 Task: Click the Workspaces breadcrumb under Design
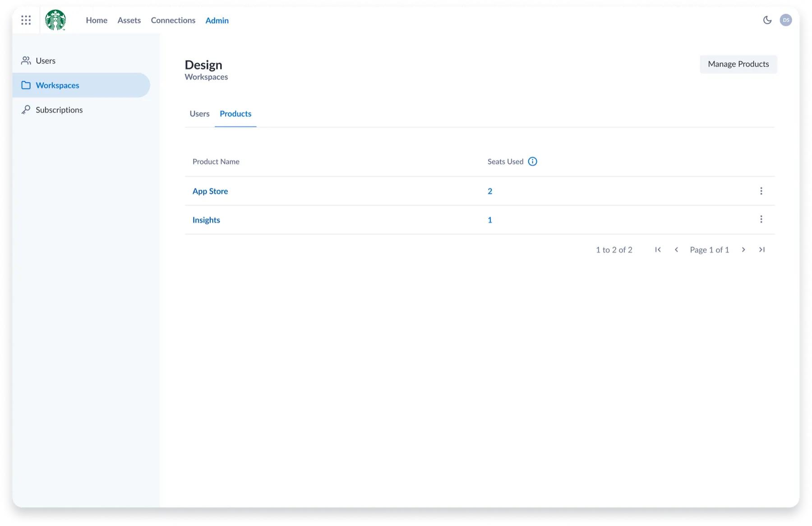pos(206,77)
